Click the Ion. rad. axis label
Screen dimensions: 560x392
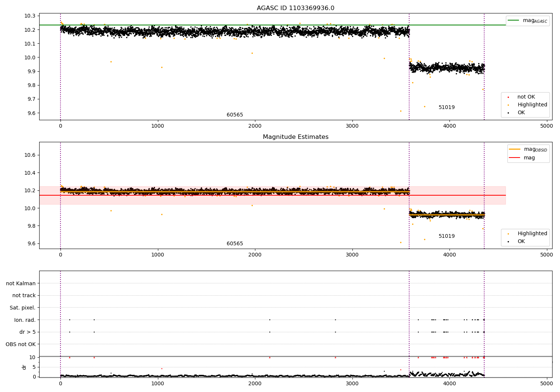tap(25, 320)
